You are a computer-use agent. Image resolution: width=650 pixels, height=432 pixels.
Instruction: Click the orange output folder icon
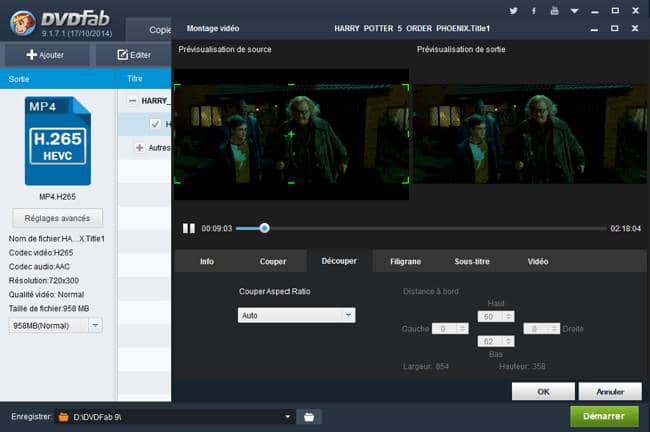(63, 417)
